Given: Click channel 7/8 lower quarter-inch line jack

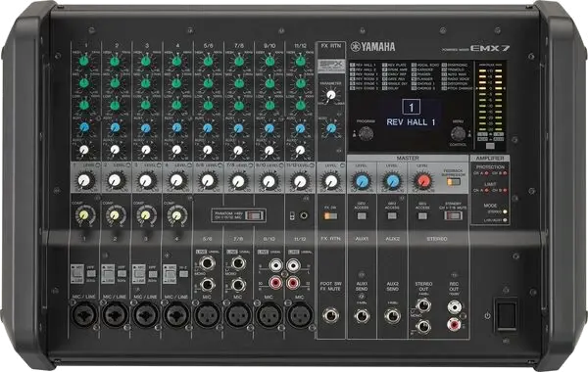Looking at the screenshot, I should 238,285.
